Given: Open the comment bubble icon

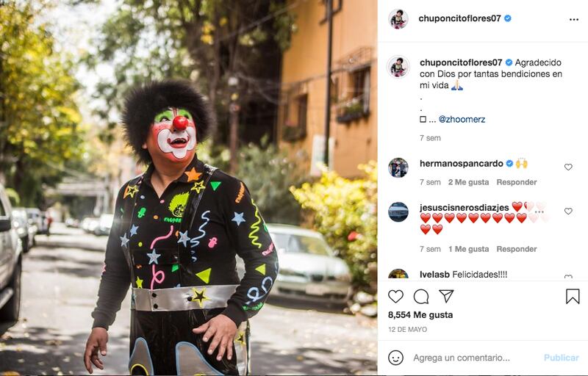Looking at the screenshot, I should pyautogui.click(x=421, y=296).
